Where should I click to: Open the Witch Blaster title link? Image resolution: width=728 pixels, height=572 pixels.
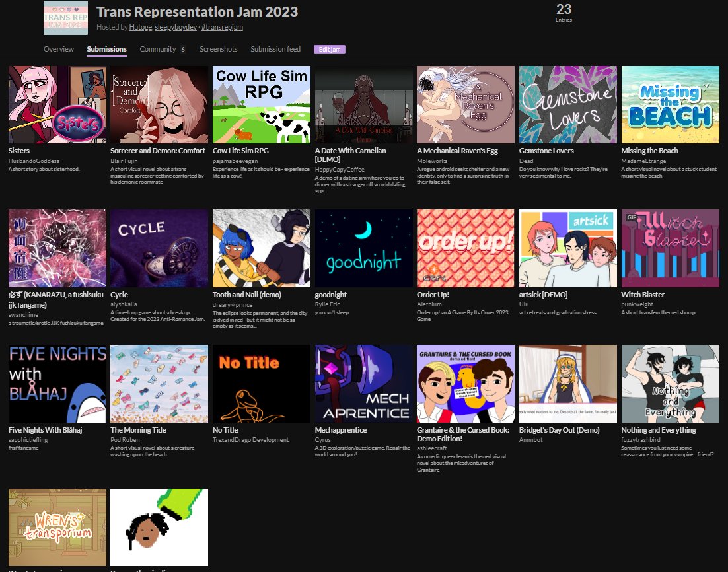click(x=643, y=295)
